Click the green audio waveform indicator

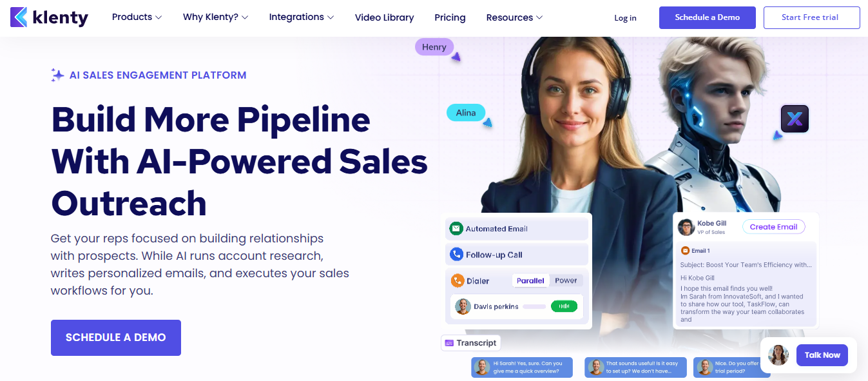click(564, 307)
